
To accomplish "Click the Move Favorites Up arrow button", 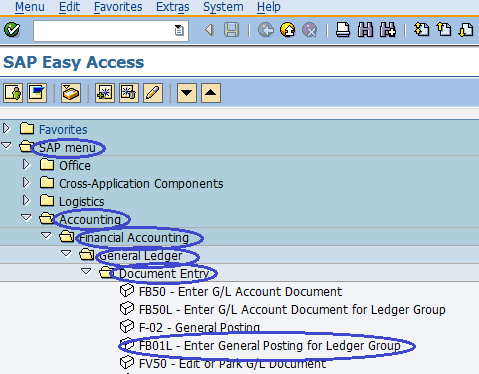I will [211, 93].
